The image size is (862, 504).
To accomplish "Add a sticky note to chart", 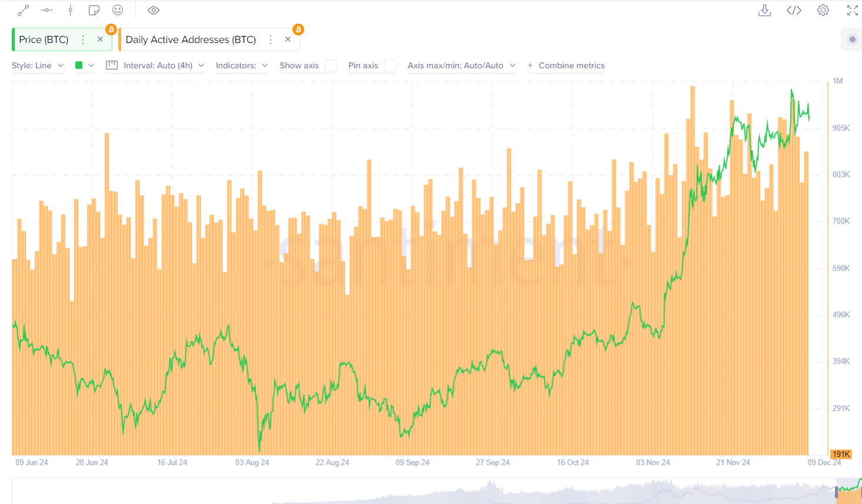I will point(94,11).
